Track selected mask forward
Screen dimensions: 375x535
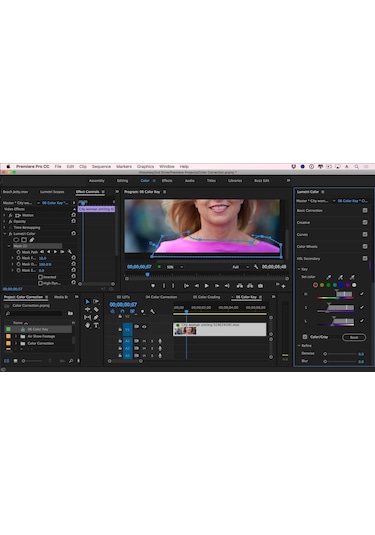[55, 252]
